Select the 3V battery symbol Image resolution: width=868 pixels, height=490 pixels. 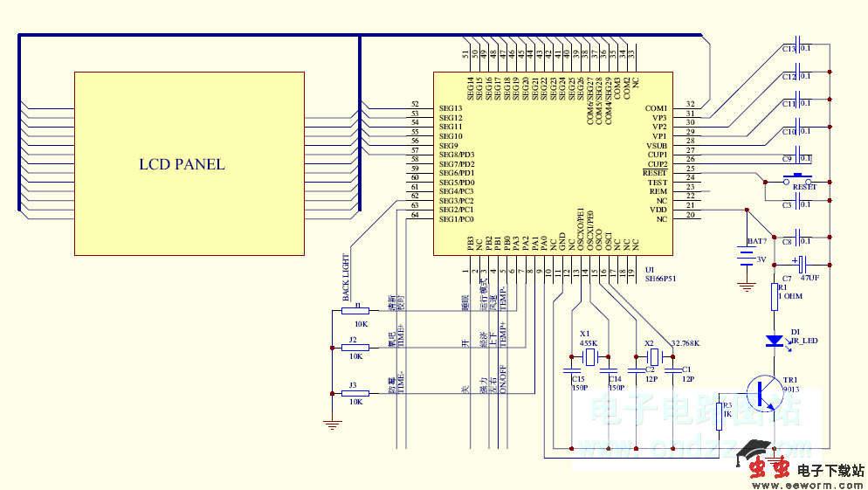click(747, 256)
